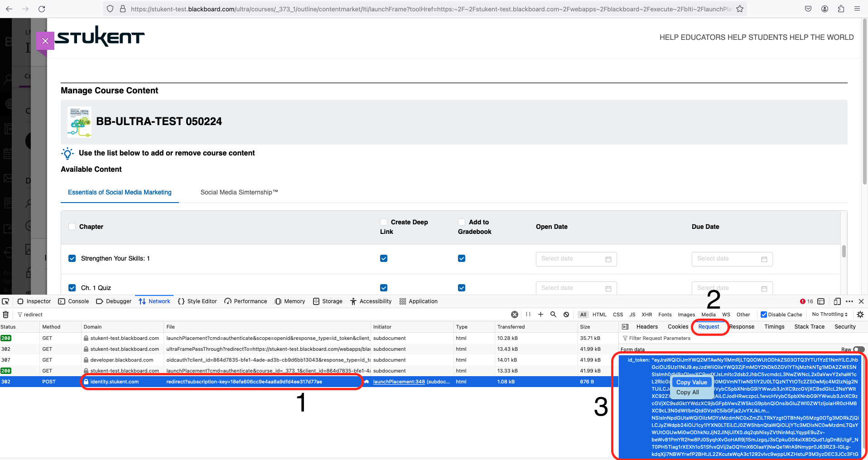Screen dimensions: 868x460
Task: Open the request blocking icon
Action: [566, 315]
